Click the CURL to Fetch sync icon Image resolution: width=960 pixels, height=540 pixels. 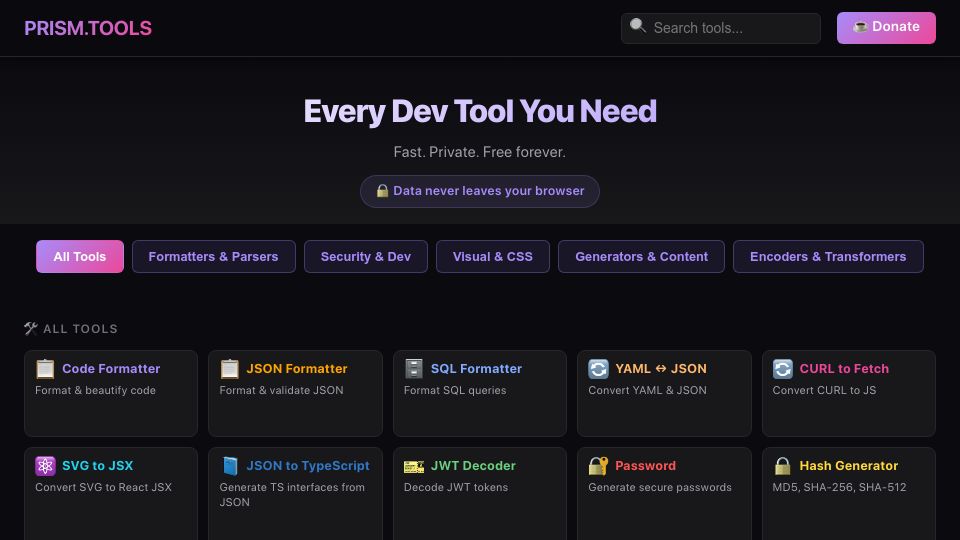click(x=782, y=369)
